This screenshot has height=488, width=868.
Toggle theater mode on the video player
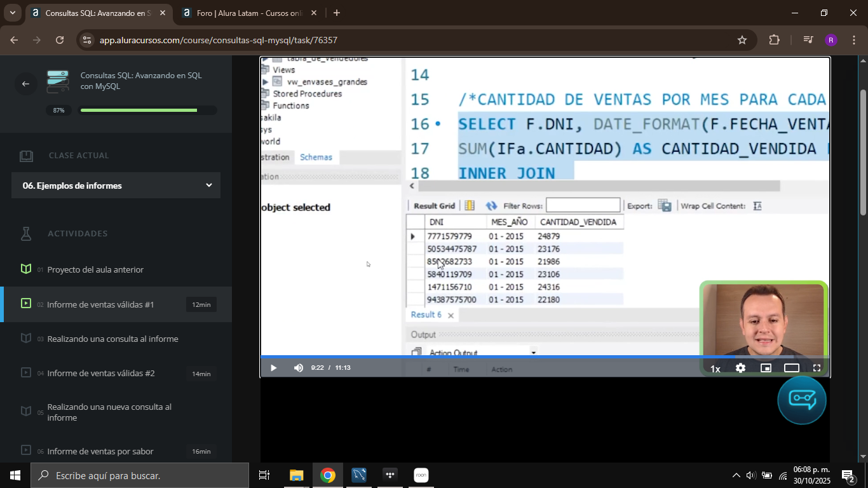791,367
